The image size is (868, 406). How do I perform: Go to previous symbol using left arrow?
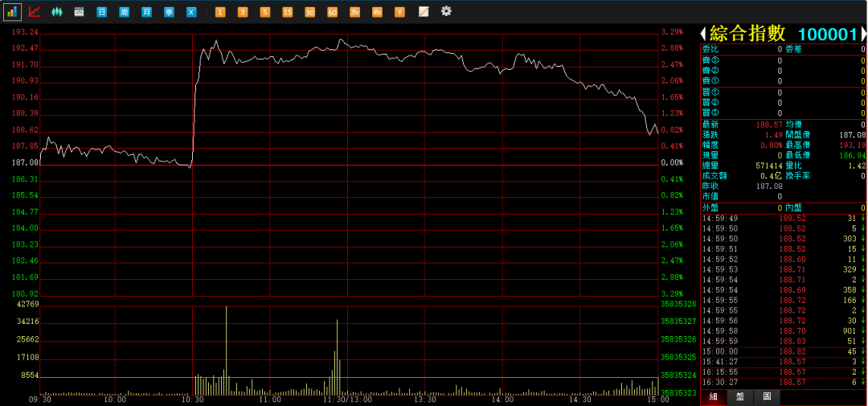703,34
